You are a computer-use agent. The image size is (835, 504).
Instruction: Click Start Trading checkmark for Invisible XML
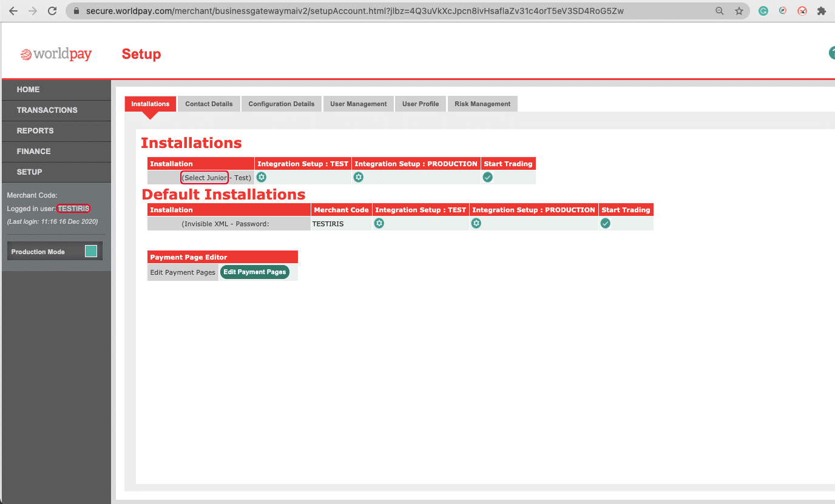(605, 224)
